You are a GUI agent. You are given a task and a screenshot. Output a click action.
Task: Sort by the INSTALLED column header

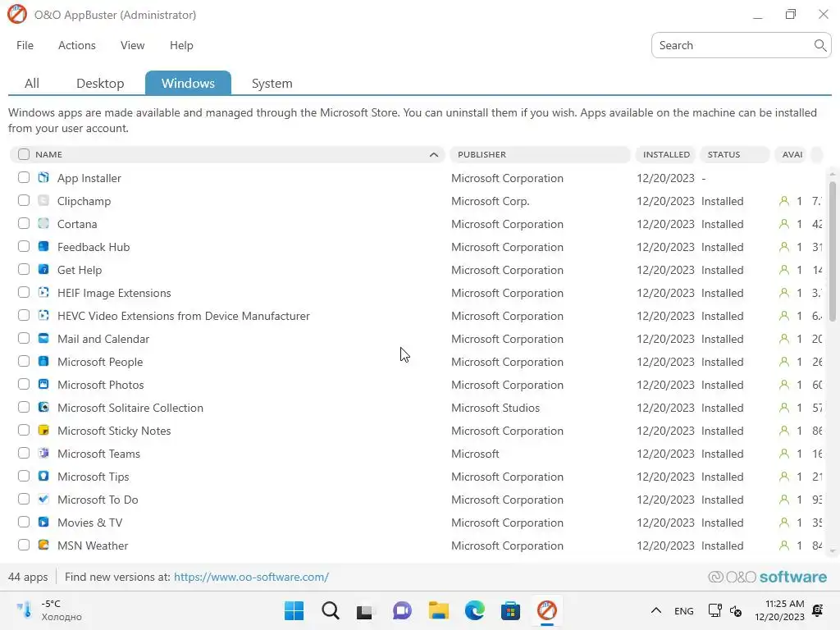[666, 154]
